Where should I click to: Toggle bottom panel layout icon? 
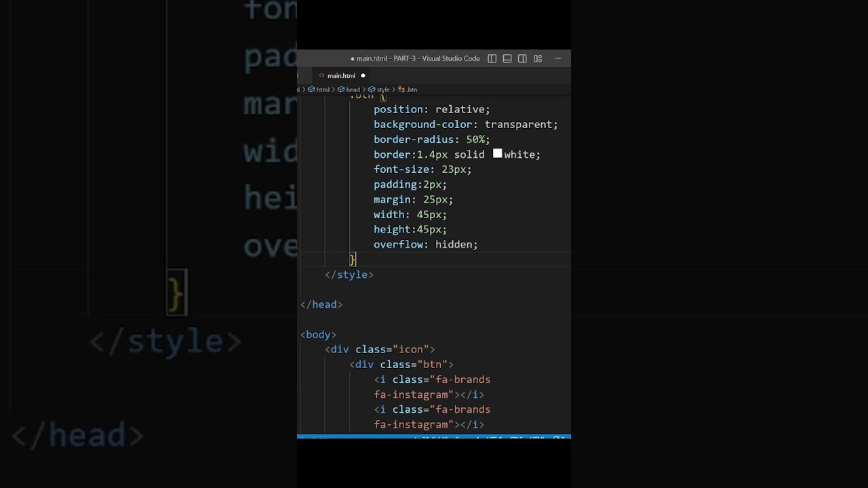point(507,59)
